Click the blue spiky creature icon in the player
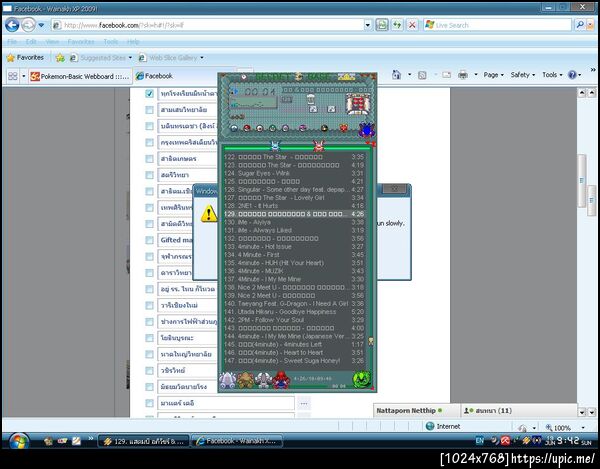The width and height of the screenshot is (600, 469). click(367, 130)
